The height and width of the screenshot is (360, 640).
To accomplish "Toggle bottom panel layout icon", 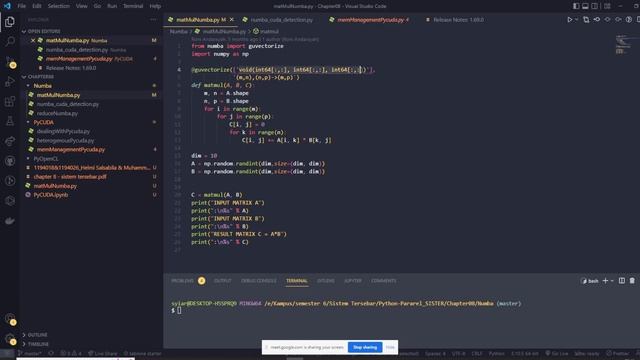I will [585, 6].
